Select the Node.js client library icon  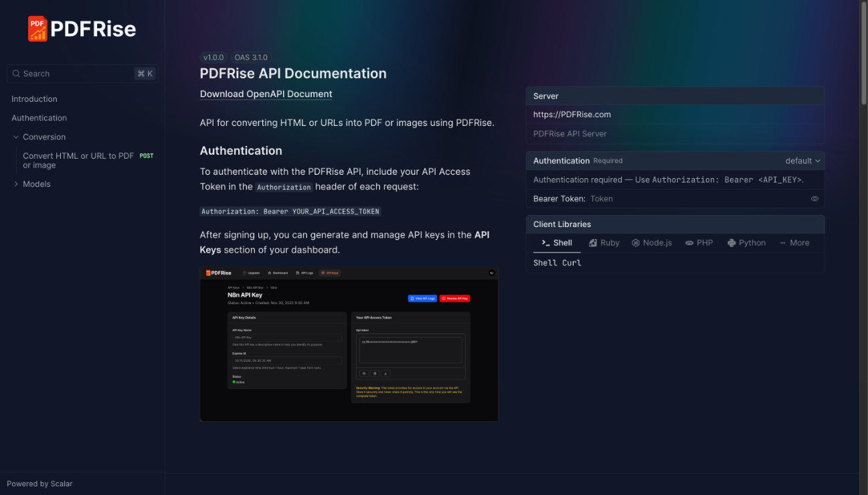click(634, 242)
